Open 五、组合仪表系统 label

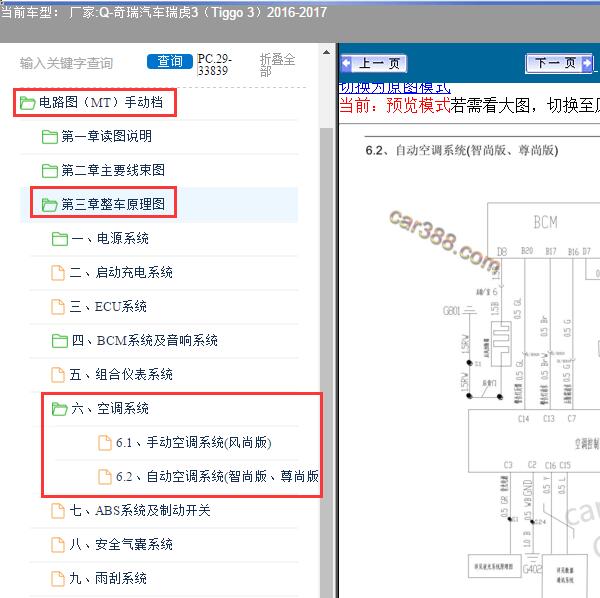coord(121,375)
